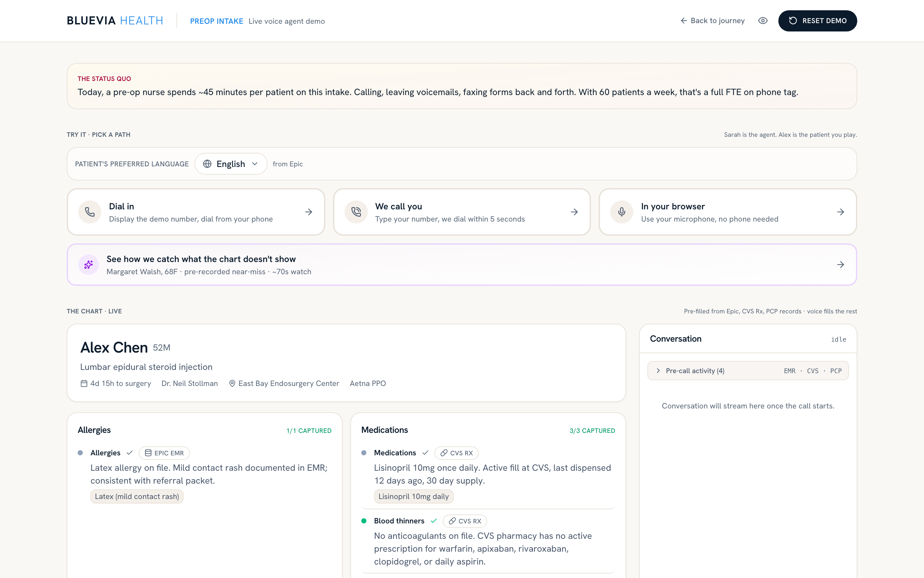The height and width of the screenshot is (578, 924).
Task: Click Dr. Neil Stollman text
Action: point(189,383)
